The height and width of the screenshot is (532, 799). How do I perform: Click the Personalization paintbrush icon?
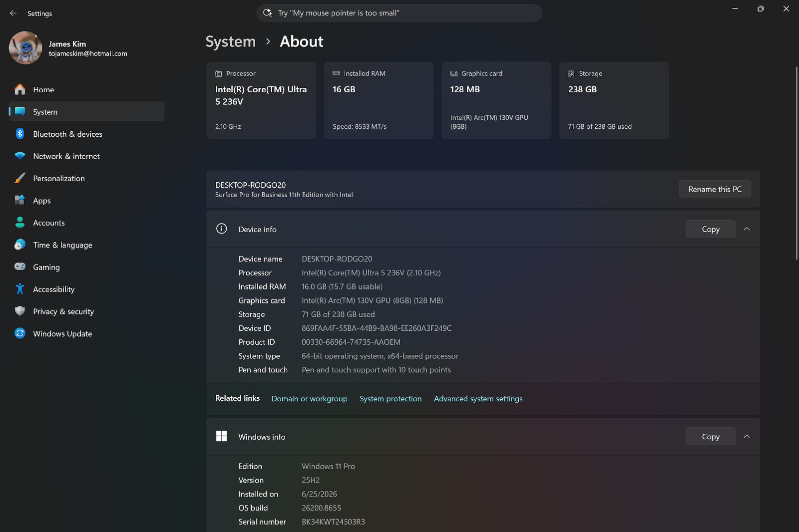tap(20, 178)
